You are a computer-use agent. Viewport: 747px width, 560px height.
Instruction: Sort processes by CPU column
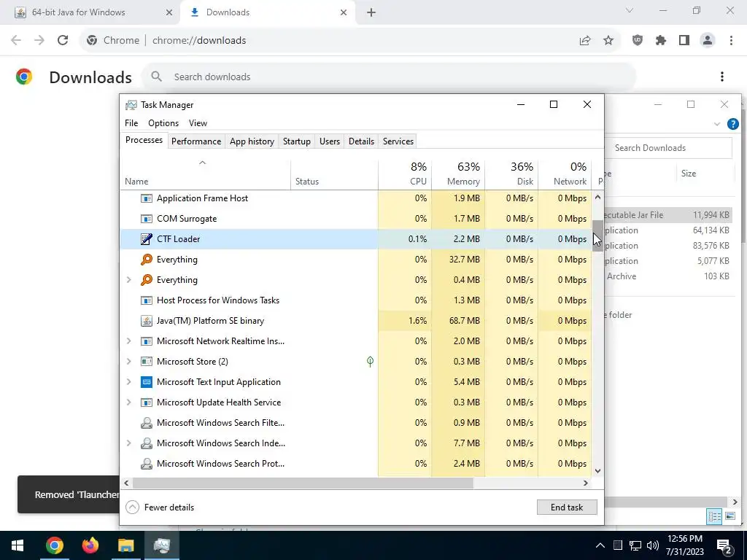(x=405, y=174)
